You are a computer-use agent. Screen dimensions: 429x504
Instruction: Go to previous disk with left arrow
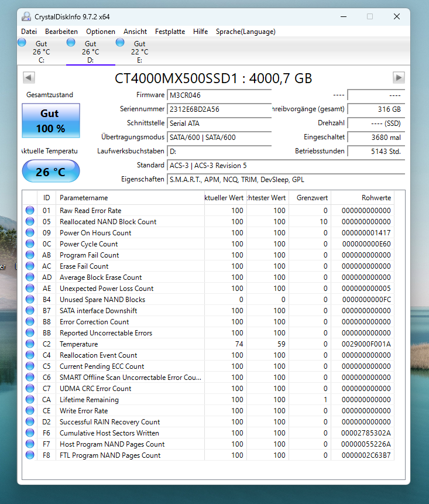pos(29,77)
